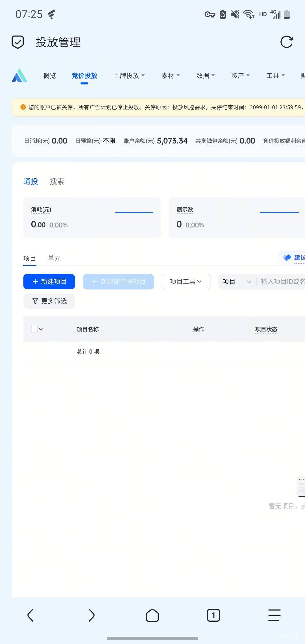The image size is (305, 644).
Task: Click the 日消耗(元) label
Action: (37, 141)
